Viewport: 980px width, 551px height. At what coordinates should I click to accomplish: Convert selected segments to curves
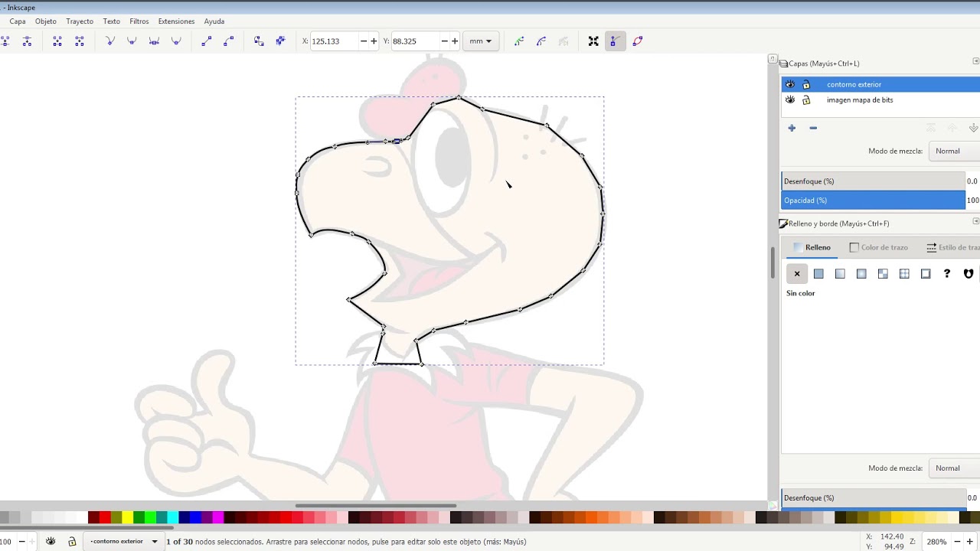coord(228,41)
